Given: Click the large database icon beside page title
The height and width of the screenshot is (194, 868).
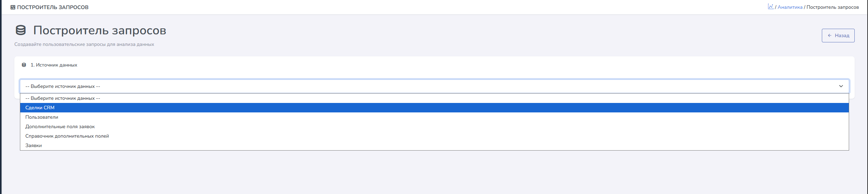Looking at the screenshot, I should (21, 30).
